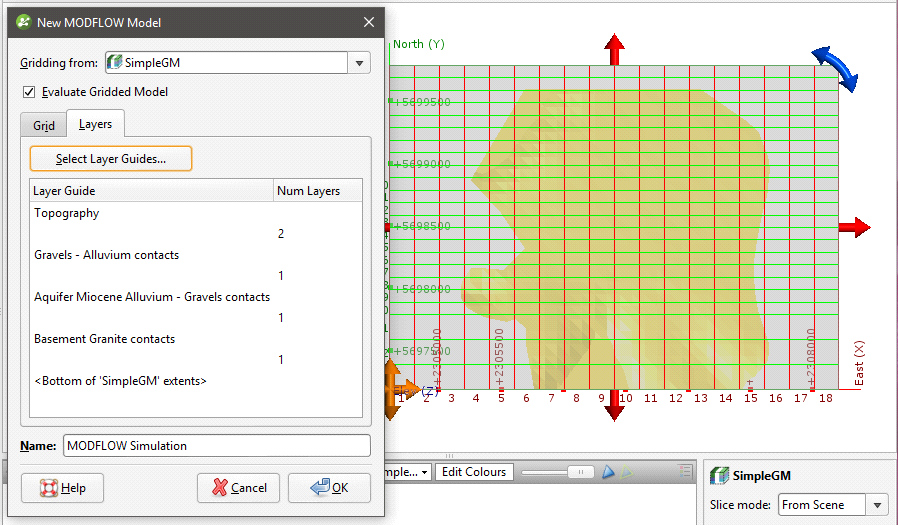Click the Select Layer Guides button
Screen dimensions: 898x525
click(111, 159)
